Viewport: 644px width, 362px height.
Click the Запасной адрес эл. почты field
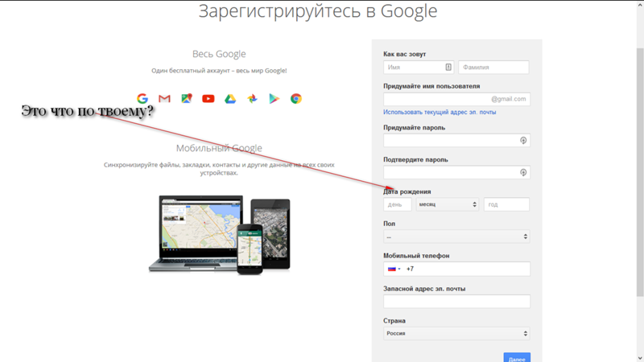pyautogui.click(x=456, y=301)
